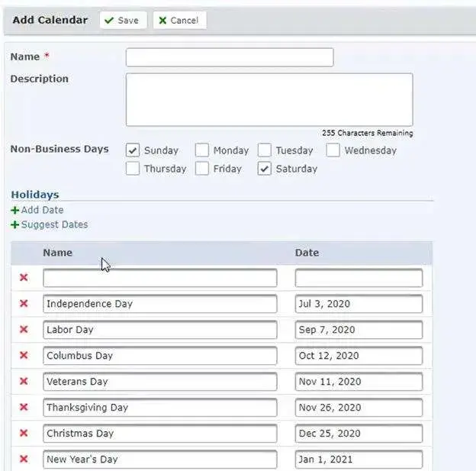This screenshot has height=471, width=476.
Task: Edit the Nov 26, 2020 date field
Action: point(359,408)
